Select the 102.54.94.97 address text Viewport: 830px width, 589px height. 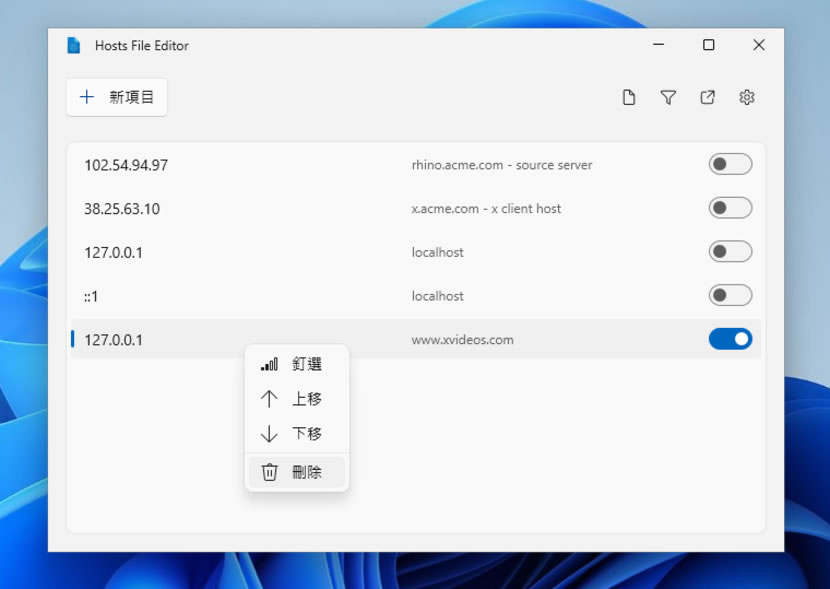(x=126, y=165)
